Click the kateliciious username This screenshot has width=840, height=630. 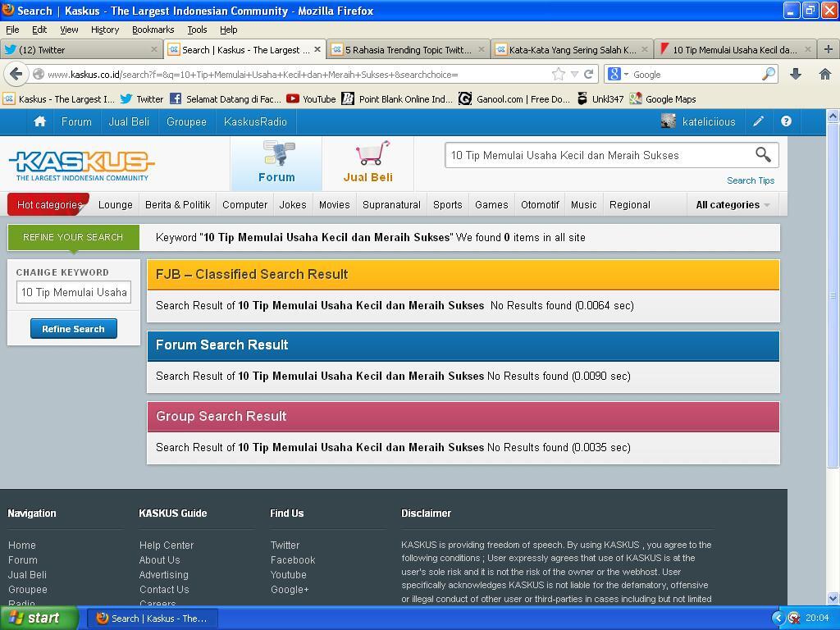click(x=709, y=121)
